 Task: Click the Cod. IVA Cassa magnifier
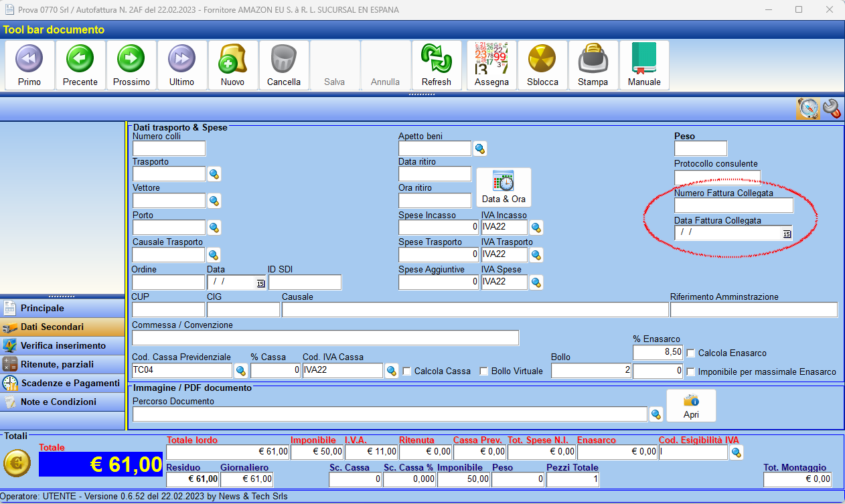click(x=392, y=370)
